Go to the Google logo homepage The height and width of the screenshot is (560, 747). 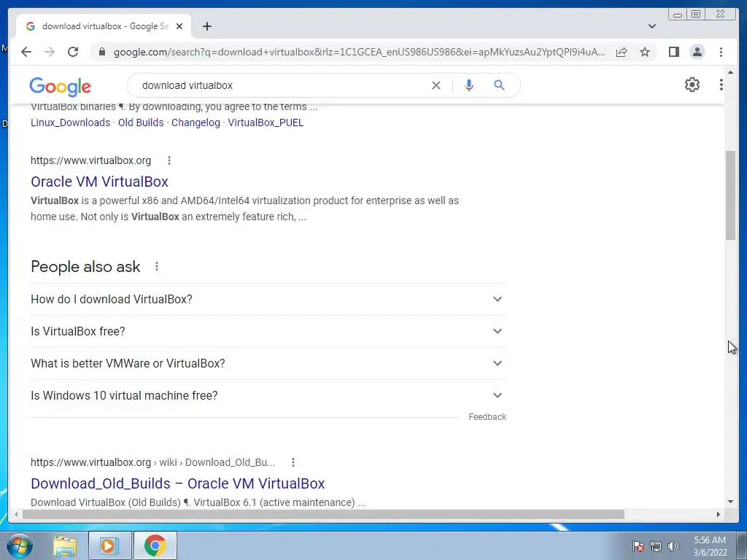click(x=60, y=86)
